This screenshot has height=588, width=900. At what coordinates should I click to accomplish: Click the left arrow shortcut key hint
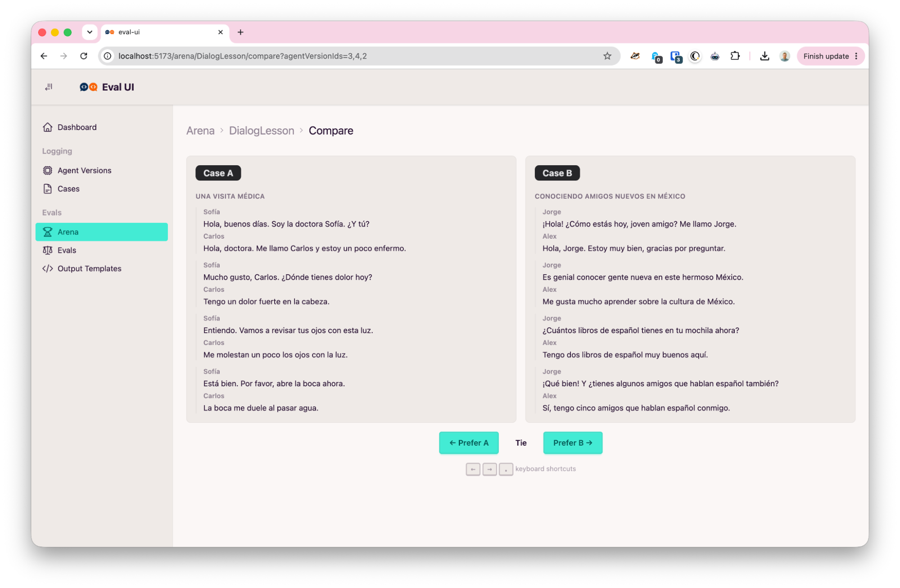tap(473, 469)
